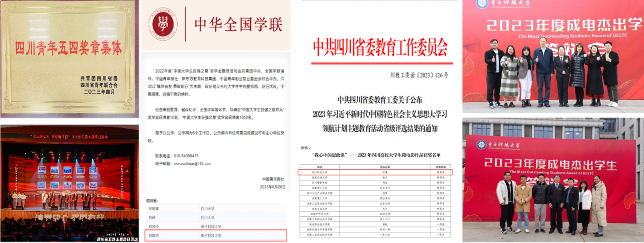Click the heading 中华全国学联

[239, 24]
